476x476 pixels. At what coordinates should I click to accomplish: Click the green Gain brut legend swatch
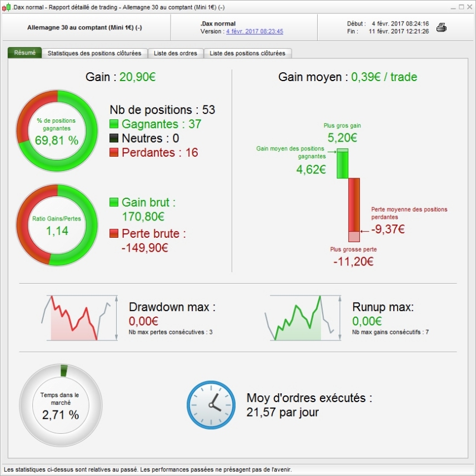(114, 202)
